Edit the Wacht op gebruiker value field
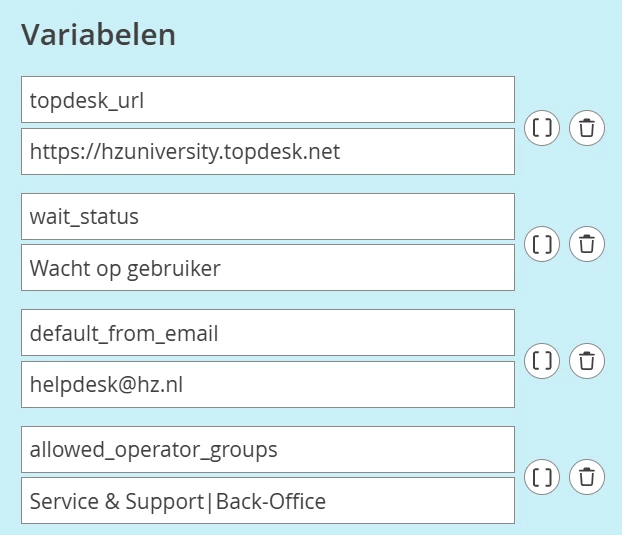Viewport: 622px width, 535px height. (268, 268)
